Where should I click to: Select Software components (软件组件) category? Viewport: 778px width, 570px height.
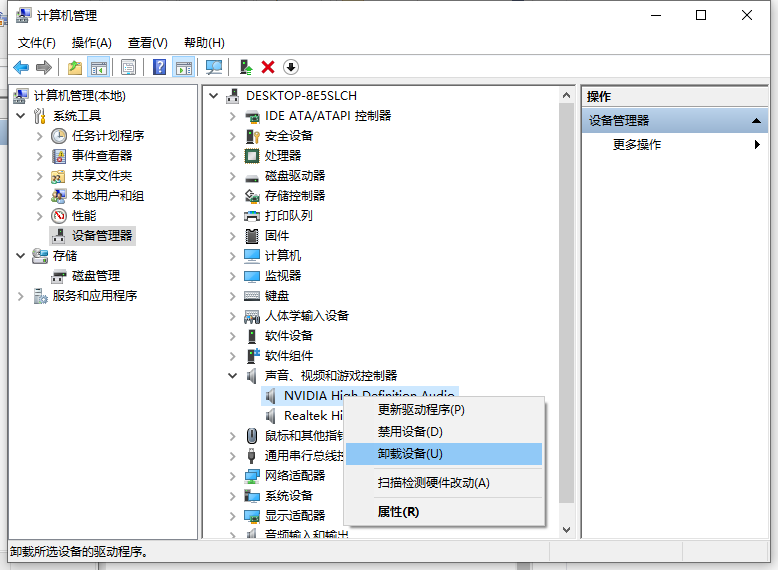(x=289, y=356)
